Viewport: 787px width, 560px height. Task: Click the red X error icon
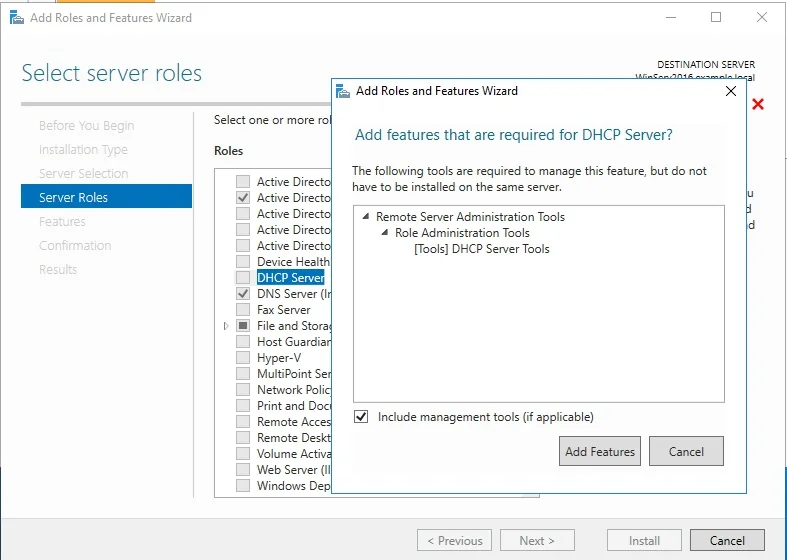pos(758,104)
